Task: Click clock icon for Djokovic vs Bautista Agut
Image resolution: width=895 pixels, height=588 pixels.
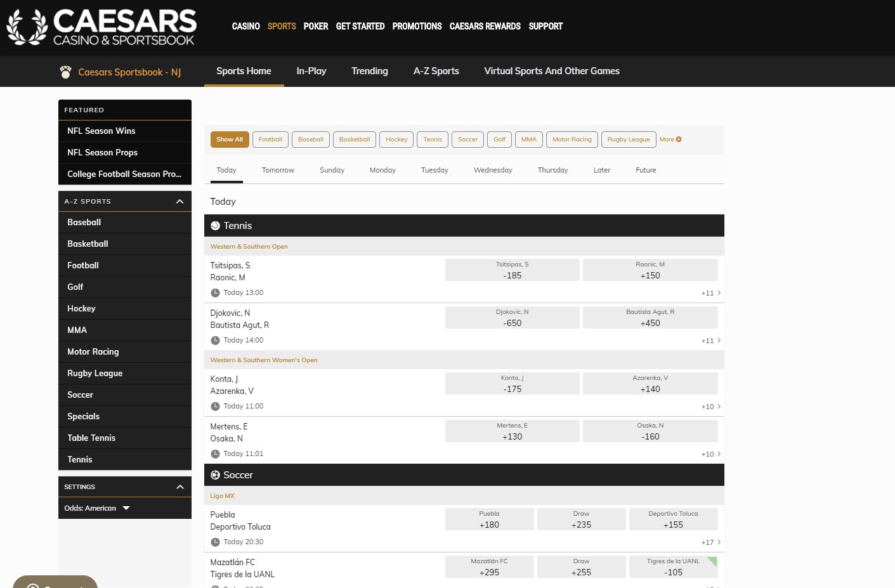Action: click(x=215, y=341)
